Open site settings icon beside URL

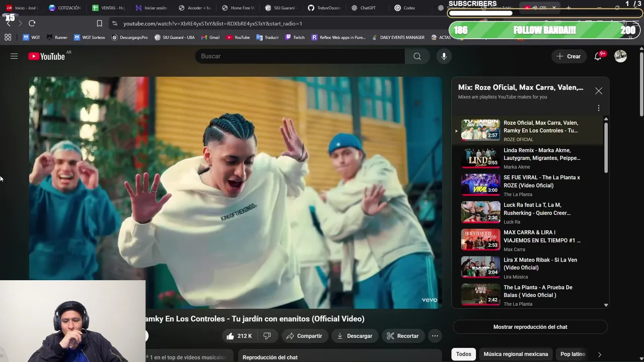point(114,23)
